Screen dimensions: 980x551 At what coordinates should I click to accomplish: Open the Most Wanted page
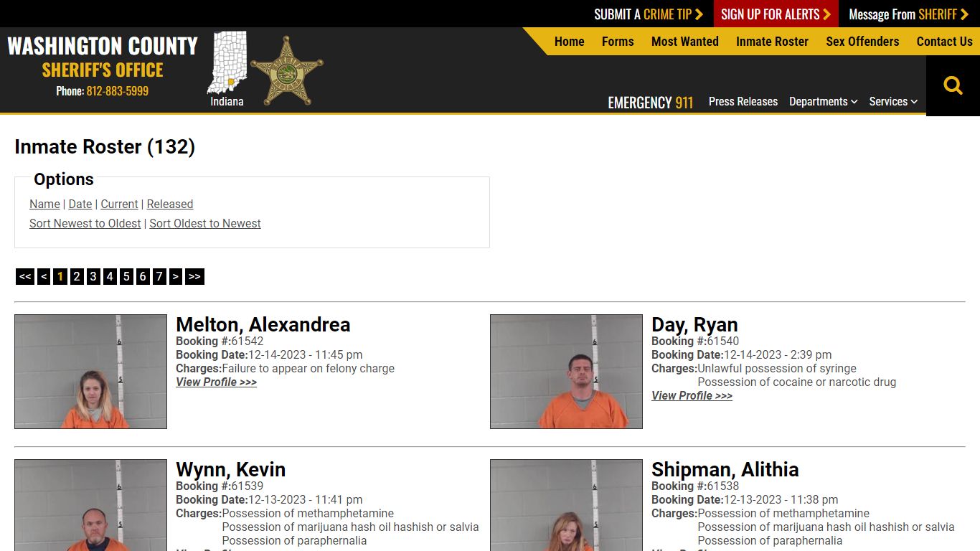[x=684, y=42]
